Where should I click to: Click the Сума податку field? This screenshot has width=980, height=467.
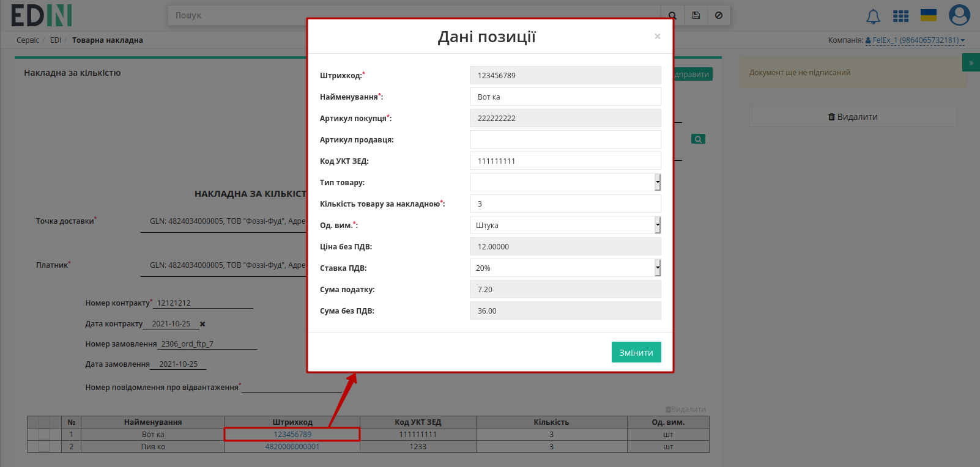click(565, 289)
